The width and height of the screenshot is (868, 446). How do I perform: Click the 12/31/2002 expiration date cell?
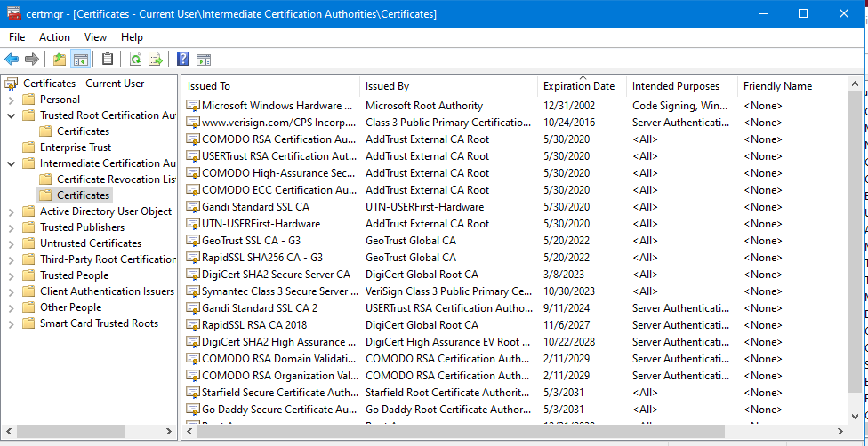point(569,106)
